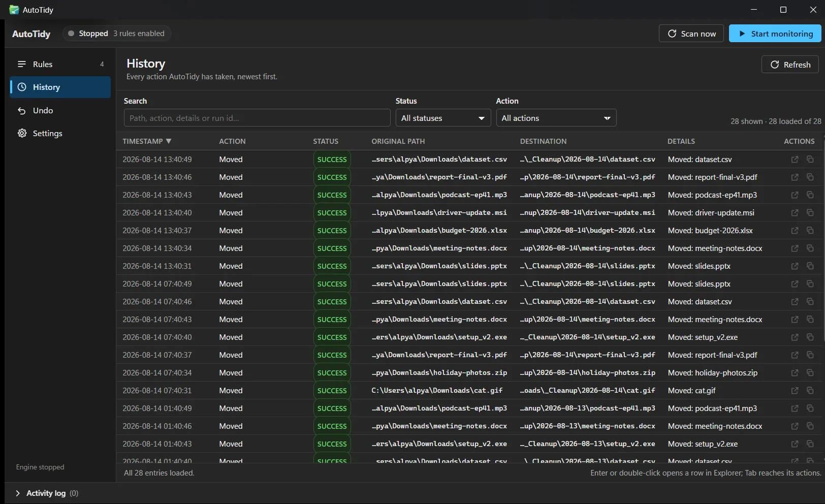This screenshot has height=504, width=825.
Task: Open-in-Explorer icon on 01:40:49 podcast-ep41.mp3 row
Action: pyautogui.click(x=795, y=408)
